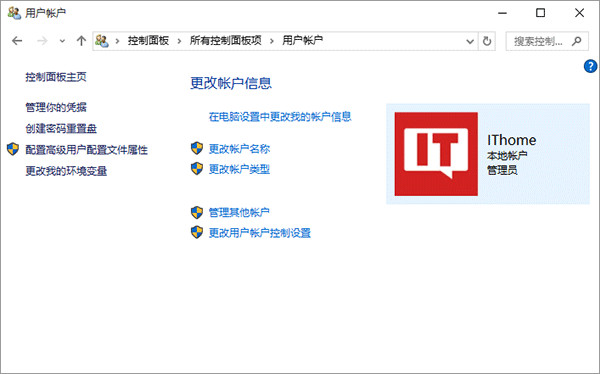The image size is (600, 374).
Task: Click the title bar user accounts icon
Action: 14,13
